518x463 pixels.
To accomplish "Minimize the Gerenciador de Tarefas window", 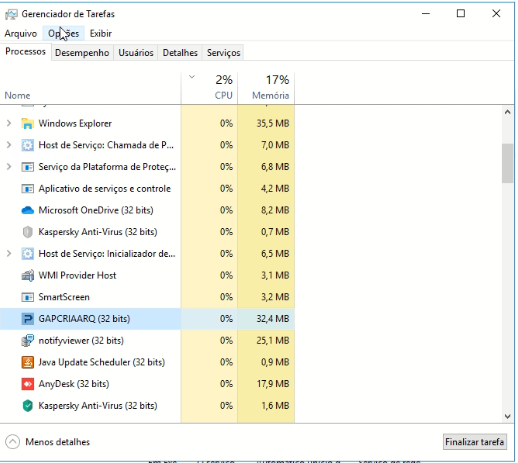I will pyautogui.click(x=426, y=14).
